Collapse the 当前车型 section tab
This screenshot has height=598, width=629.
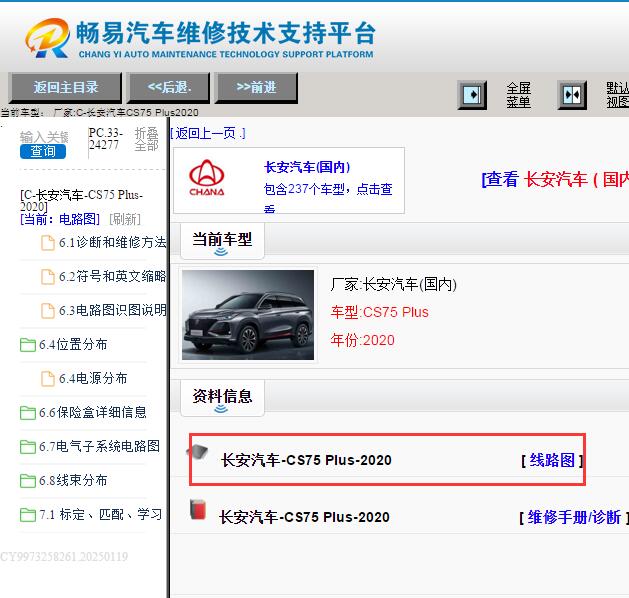(x=222, y=241)
